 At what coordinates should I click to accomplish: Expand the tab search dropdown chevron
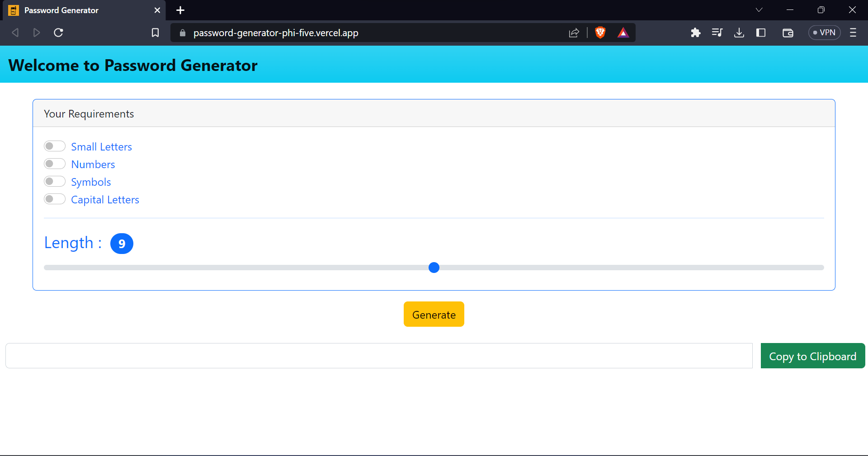click(759, 10)
